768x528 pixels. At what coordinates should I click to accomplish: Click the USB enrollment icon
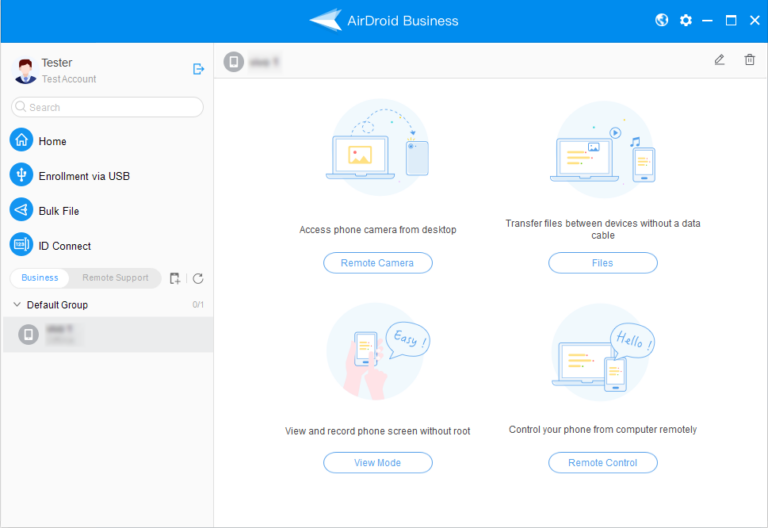click(x=21, y=175)
